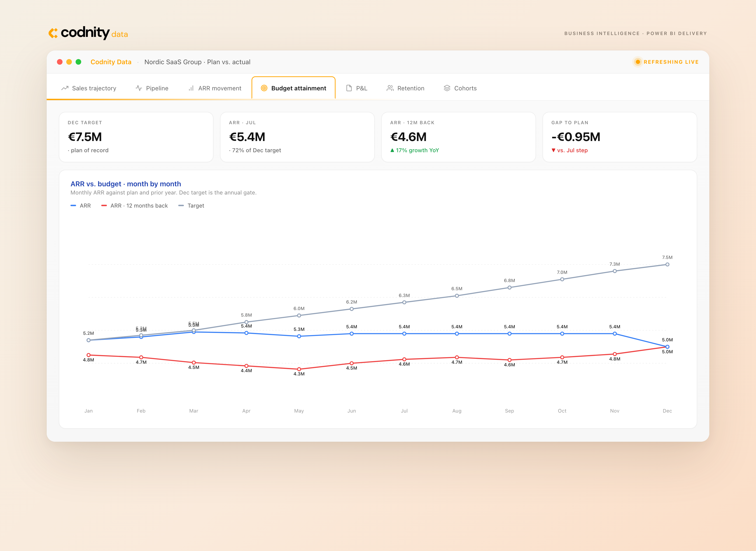
Task: Click the Nov target point labeled 7.3M
Action: [x=615, y=271]
